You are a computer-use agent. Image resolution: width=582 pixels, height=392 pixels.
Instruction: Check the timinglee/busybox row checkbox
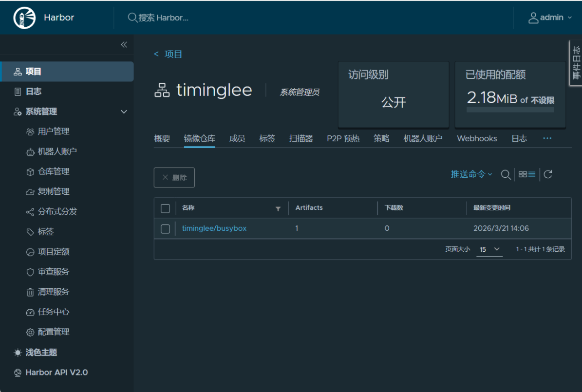pos(165,229)
